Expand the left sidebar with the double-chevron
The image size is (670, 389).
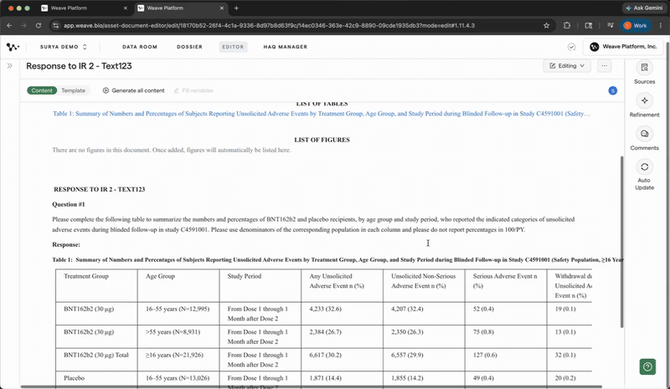pyautogui.click(x=9, y=66)
